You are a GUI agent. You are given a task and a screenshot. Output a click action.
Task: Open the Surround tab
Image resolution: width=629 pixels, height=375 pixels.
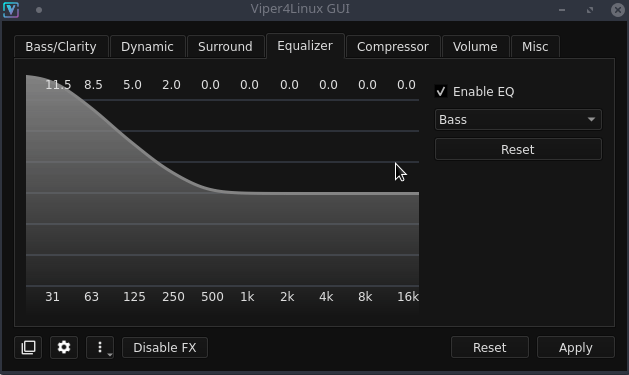click(225, 47)
